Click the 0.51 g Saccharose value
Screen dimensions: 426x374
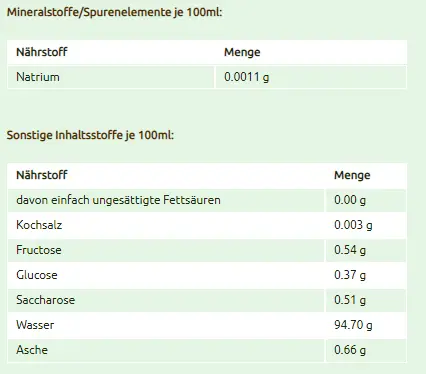[350, 300]
